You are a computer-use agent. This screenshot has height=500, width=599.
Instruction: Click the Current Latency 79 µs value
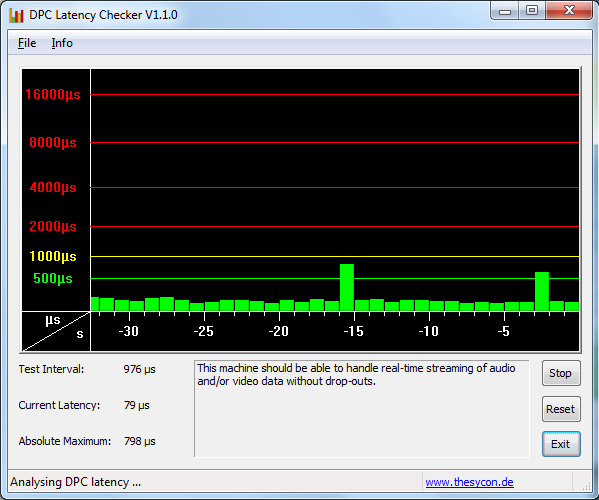point(136,406)
